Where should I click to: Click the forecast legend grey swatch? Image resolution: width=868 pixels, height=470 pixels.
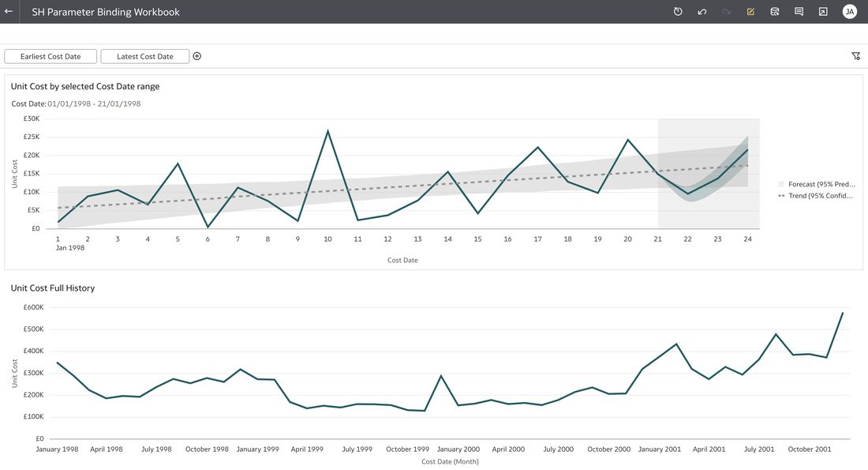tap(781, 184)
